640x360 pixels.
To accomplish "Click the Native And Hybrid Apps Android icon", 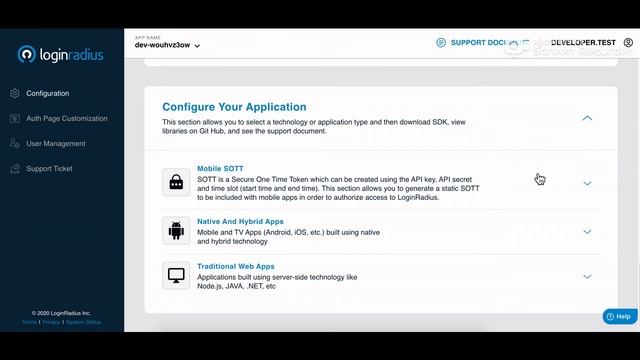I will point(176,231).
